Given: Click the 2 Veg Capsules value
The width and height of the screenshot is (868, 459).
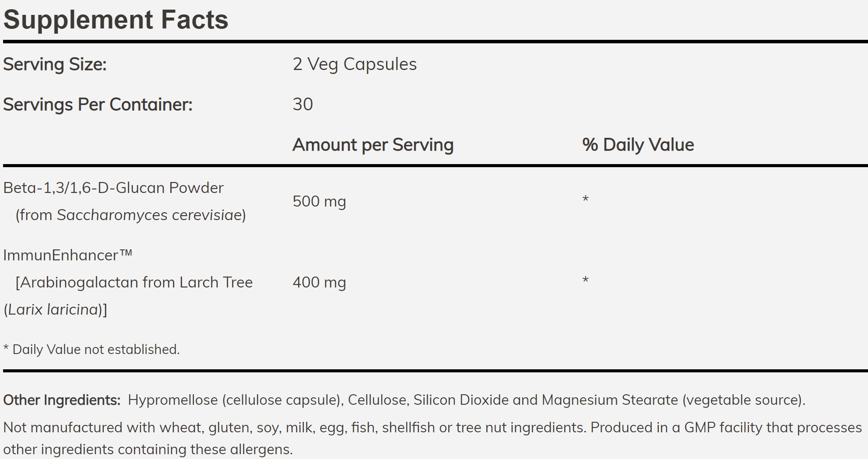Looking at the screenshot, I should coord(355,64).
